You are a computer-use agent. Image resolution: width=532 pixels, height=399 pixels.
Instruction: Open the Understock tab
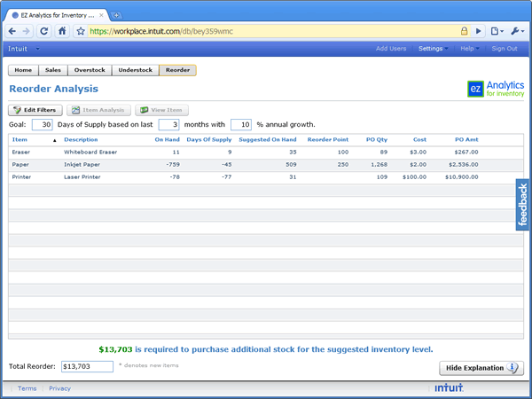[135, 70]
